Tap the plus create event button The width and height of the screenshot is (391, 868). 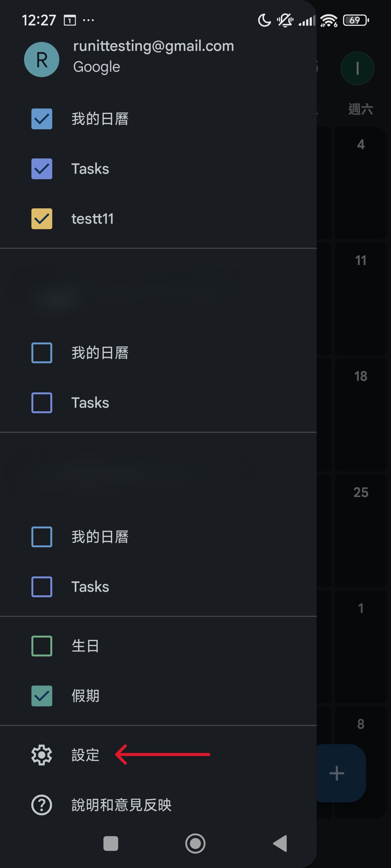[341, 773]
